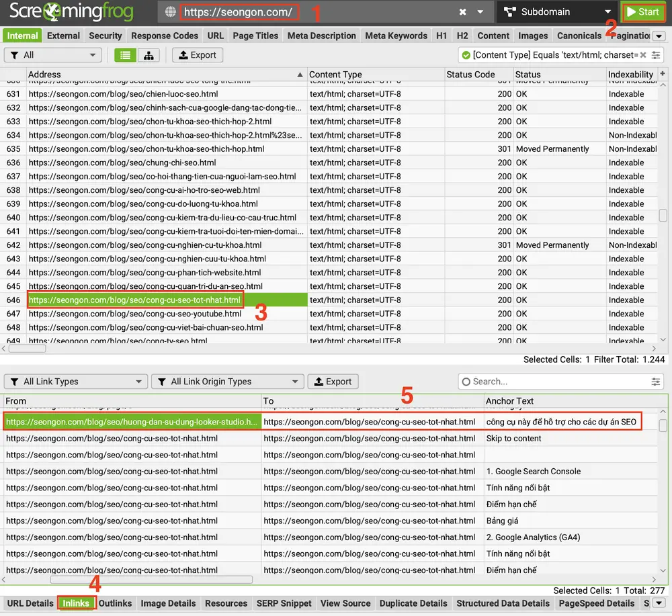Switch to the H1 tab
This screenshot has width=672, height=616.
[442, 36]
